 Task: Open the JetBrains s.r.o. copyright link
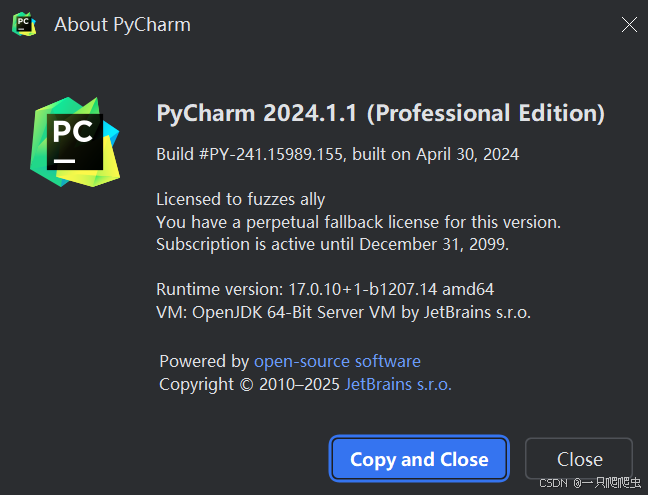398,385
